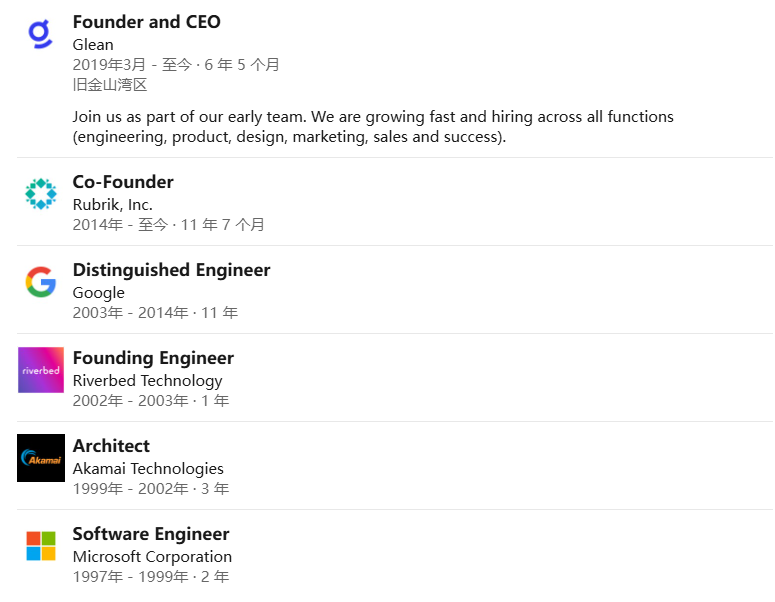
Task: Open the Microsoft logo icon
Action: point(40,546)
